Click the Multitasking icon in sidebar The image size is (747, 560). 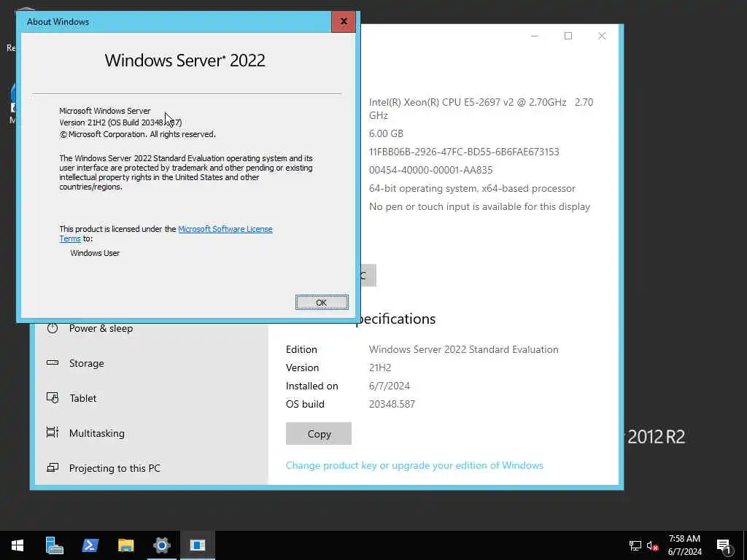point(53,432)
